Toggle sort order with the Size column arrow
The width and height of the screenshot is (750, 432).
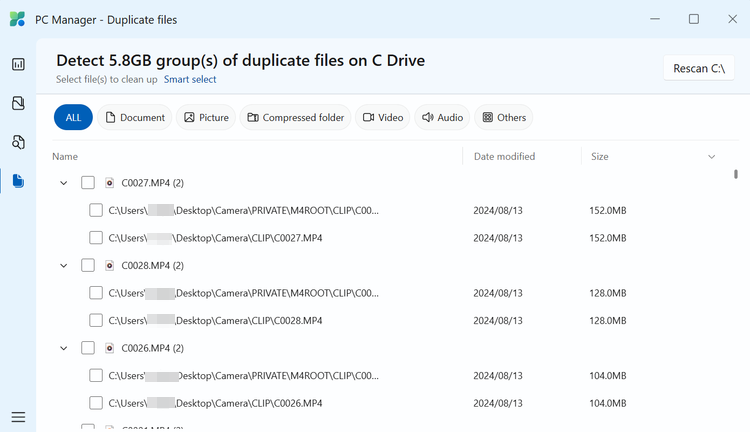tap(712, 157)
